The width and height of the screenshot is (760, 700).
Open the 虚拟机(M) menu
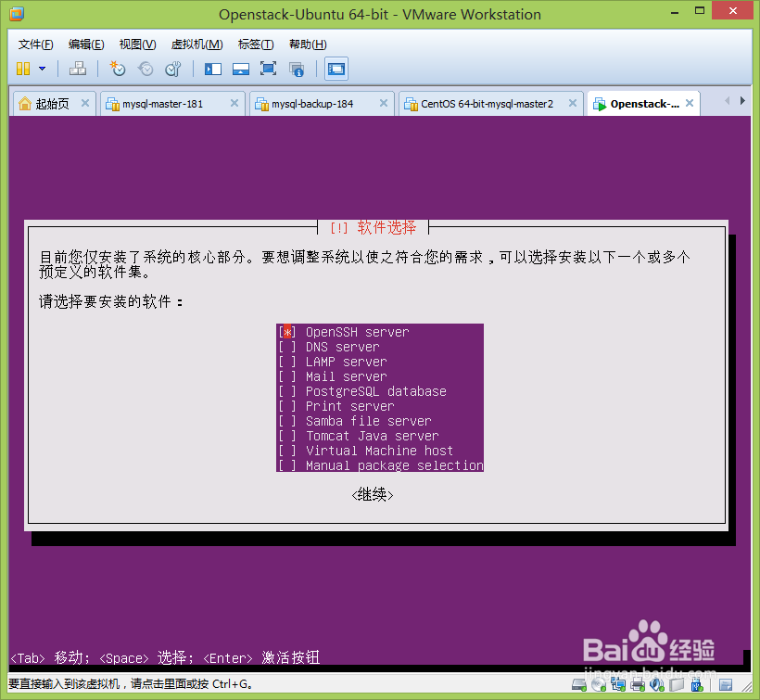coord(196,44)
